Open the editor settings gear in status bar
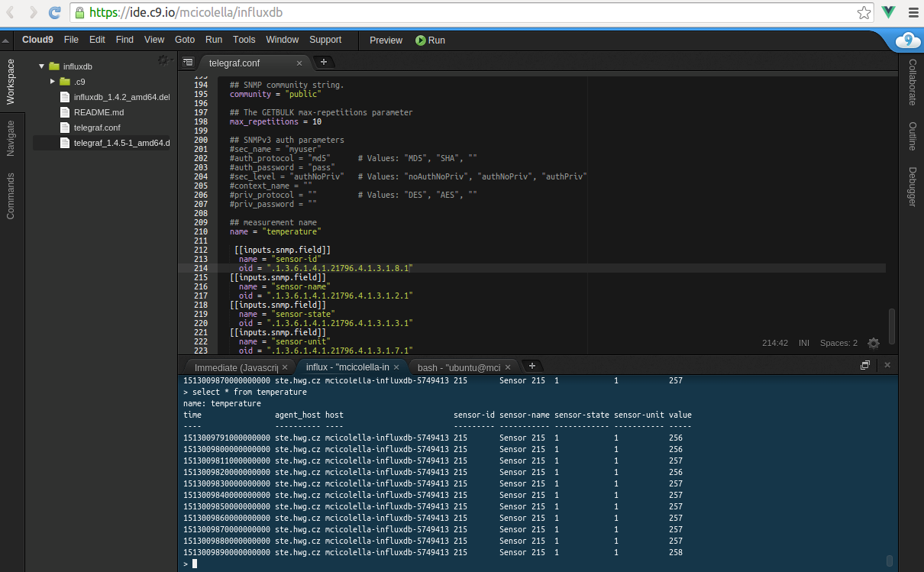The height and width of the screenshot is (572, 924). 874,344
